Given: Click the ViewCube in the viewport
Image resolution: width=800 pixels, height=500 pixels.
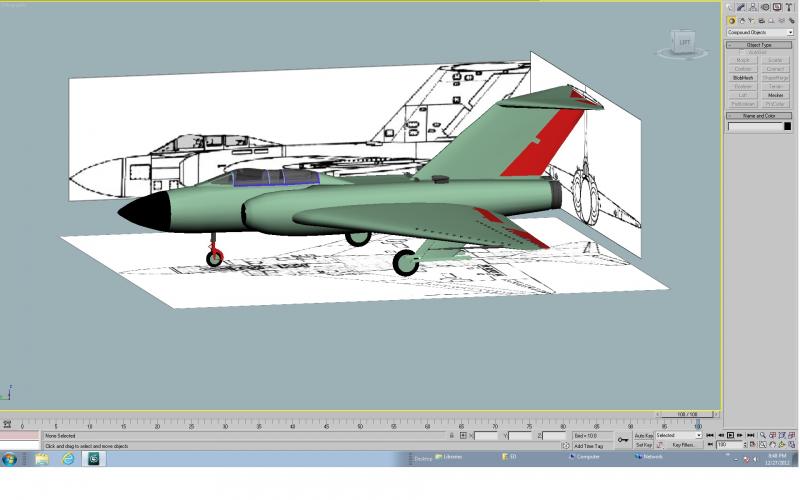Looking at the screenshot, I should point(683,44).
